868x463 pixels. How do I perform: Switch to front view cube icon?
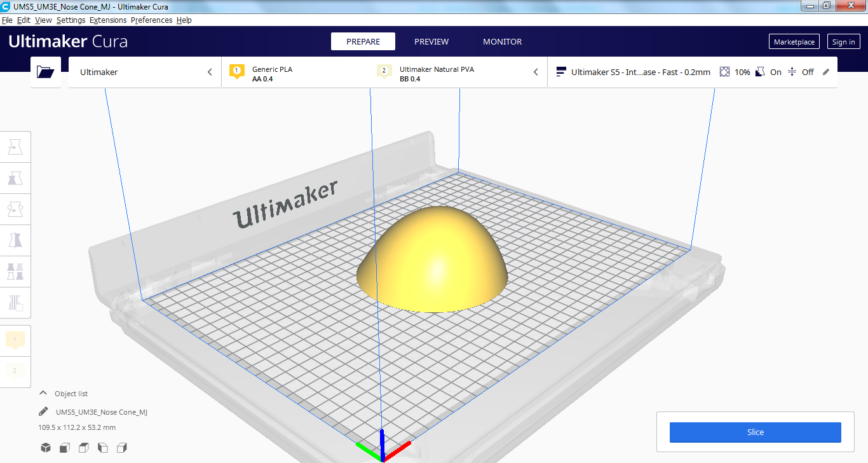point(65,448)
